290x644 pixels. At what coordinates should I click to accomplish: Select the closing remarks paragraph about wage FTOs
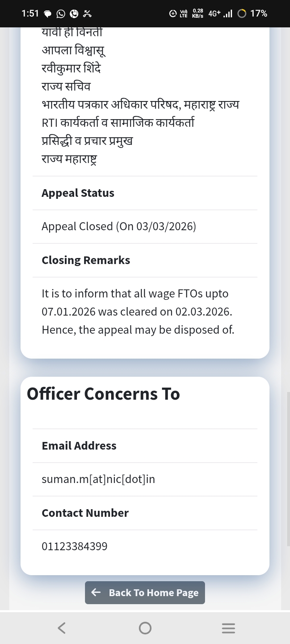pyautogui.click(x=138, y=312)
